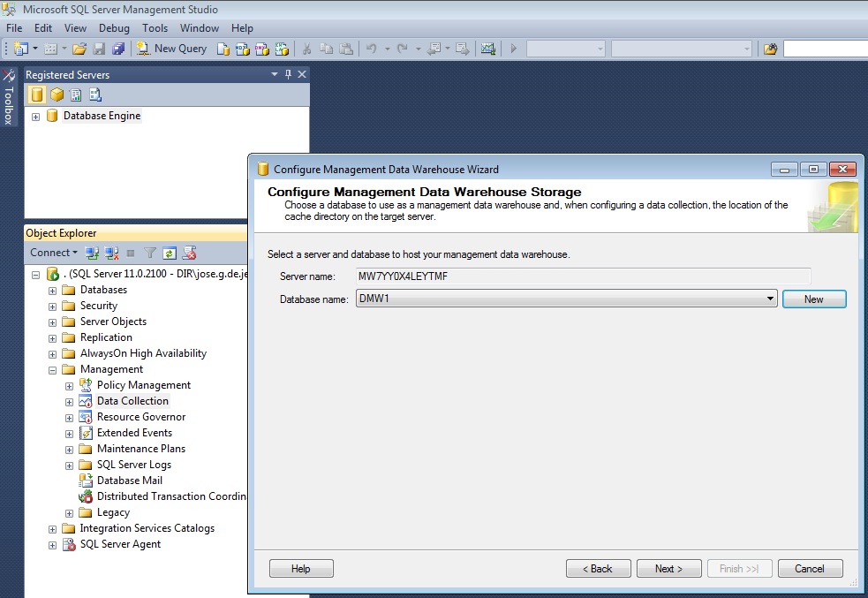This screenshot has height=598, width=868.
Task: Open the Activity Monitor from toolbar
Action: click(x=487, y=49)
